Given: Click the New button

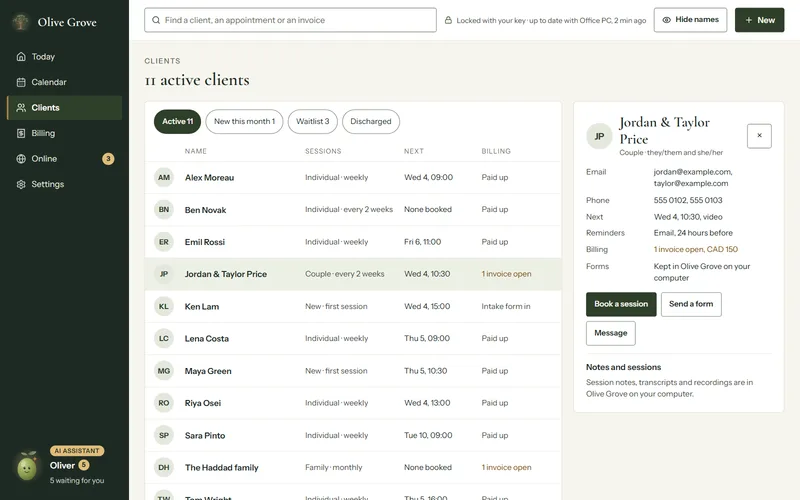Looking at the screenshot, I should point(759,20).
